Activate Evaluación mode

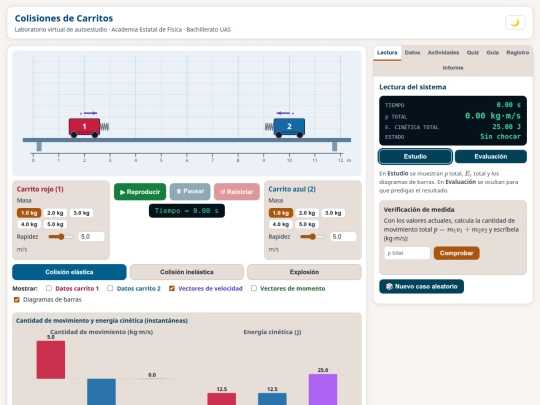coord(491,157)
